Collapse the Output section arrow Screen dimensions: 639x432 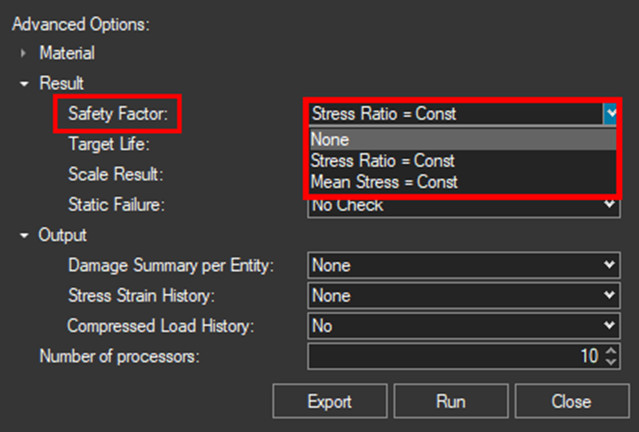[24, 236]
